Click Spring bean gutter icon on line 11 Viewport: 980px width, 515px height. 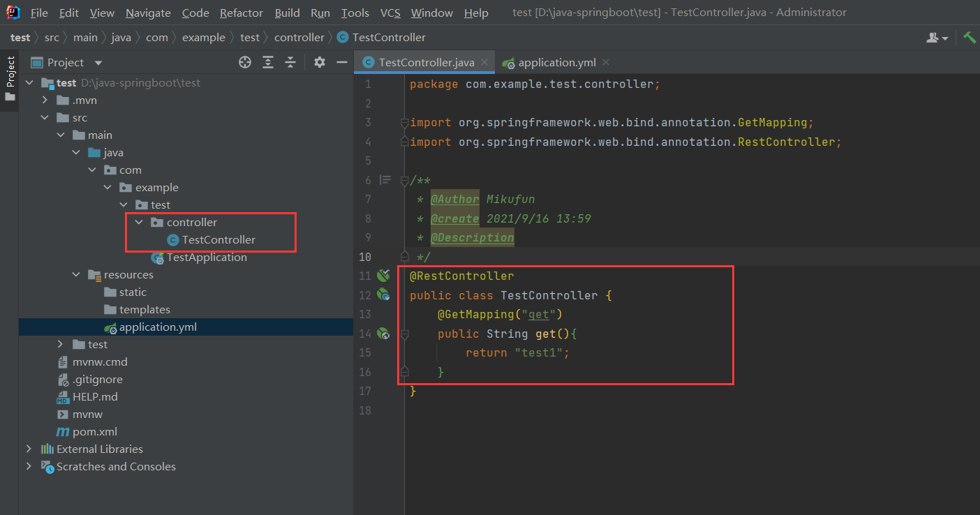click(x=383, y=276)
